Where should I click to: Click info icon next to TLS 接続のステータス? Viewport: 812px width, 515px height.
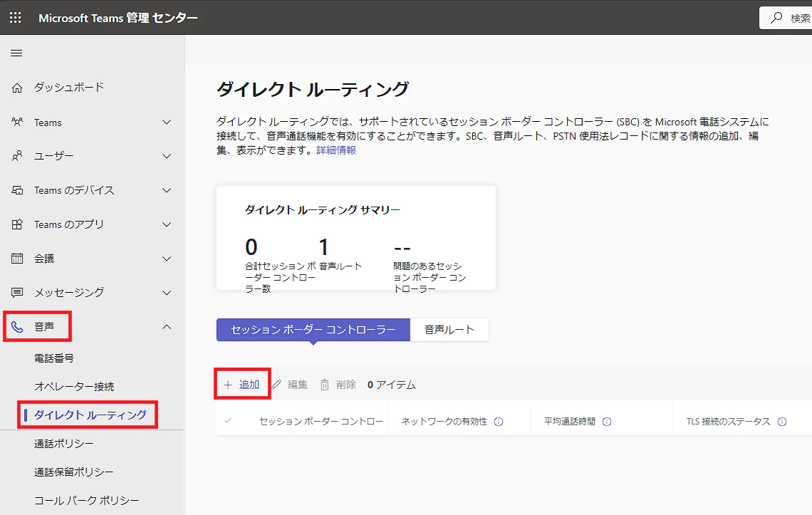click(x=782, y=422)
